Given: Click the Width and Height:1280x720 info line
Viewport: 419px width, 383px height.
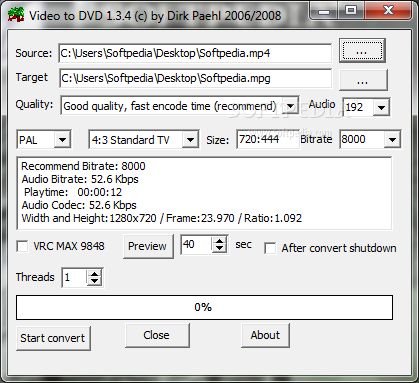Looking at the screenshot, I should tap(162, 218).
